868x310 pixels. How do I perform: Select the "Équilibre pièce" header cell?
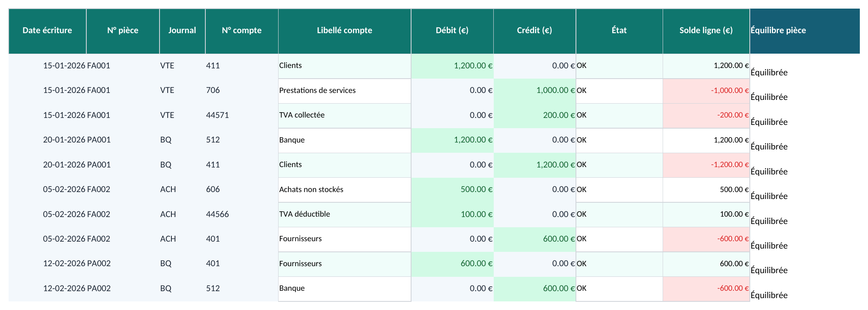point(805,31)
